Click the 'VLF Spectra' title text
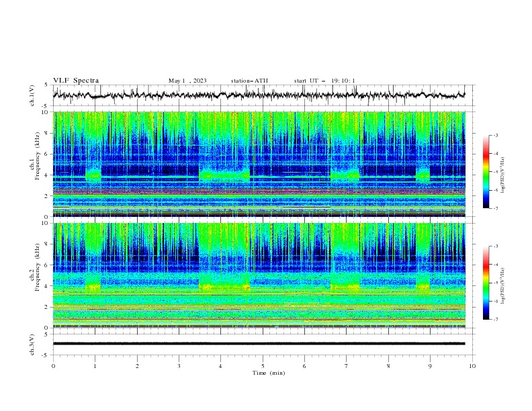 point(76,81)
